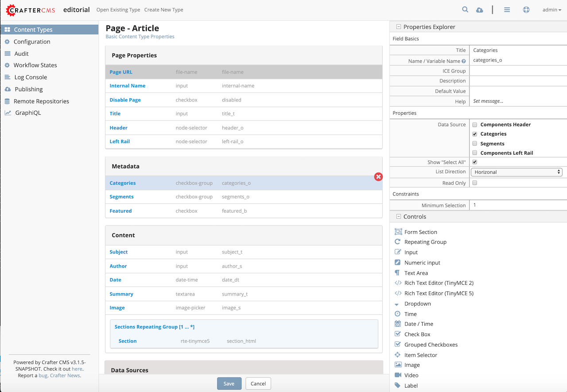567x392 pixels.
Task: Enable the Segments data source checkbox
Action: tap(475, 144)
